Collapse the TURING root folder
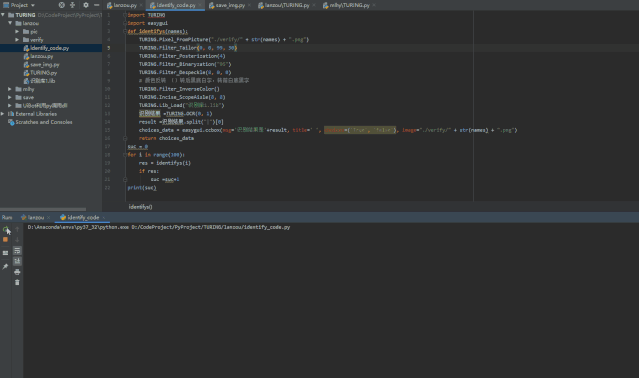This screenshot has height=378, width=639. (x=3, y=15)
